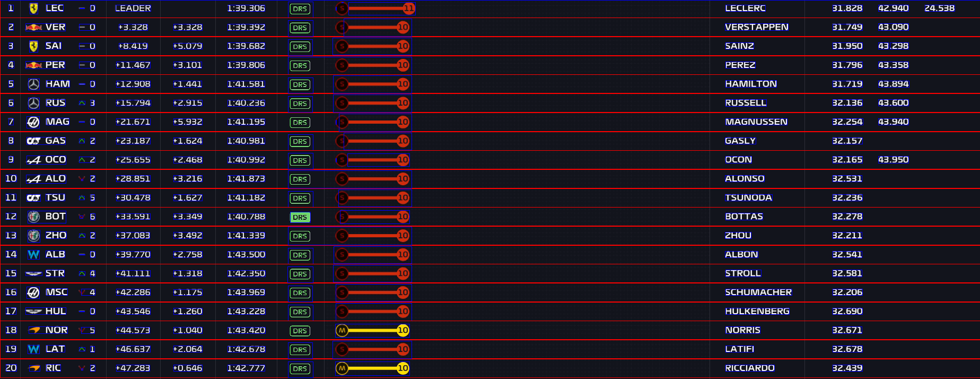Click the Alpine logo beside ALO
This screenshot has height=379, width=980.
[33, 179]
